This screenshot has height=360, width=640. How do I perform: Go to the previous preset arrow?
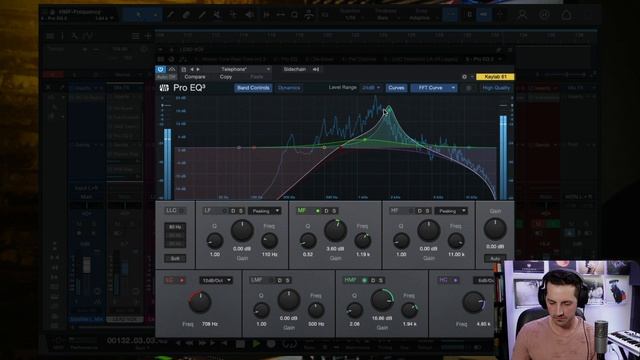point(192,69)
